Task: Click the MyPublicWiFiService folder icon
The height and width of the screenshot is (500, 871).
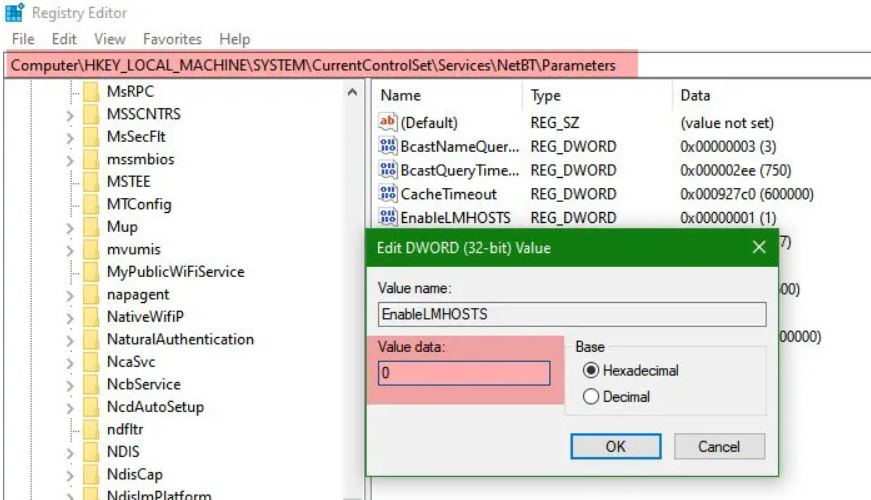Action: point(91,271)
